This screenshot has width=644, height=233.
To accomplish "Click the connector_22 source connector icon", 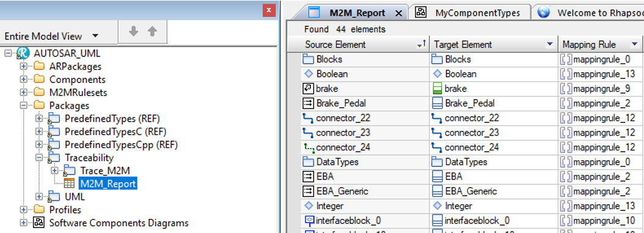I will click(308, 119).
